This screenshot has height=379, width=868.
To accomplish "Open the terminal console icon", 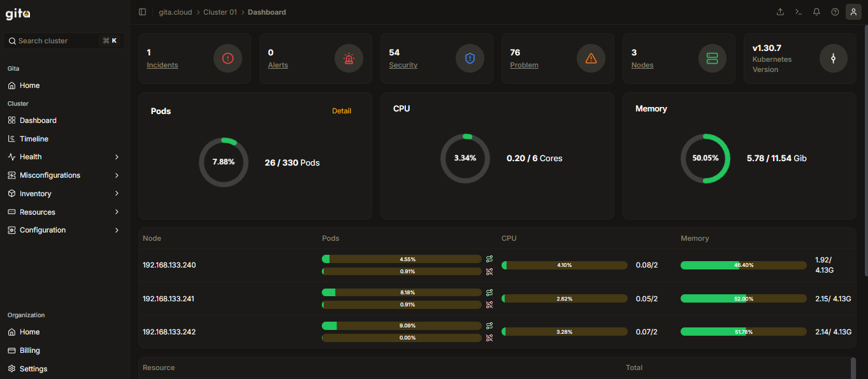I will coord(798,12).
